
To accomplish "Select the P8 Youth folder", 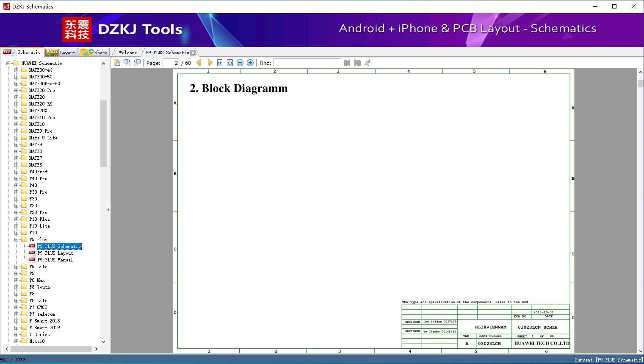I will (39, 287).
